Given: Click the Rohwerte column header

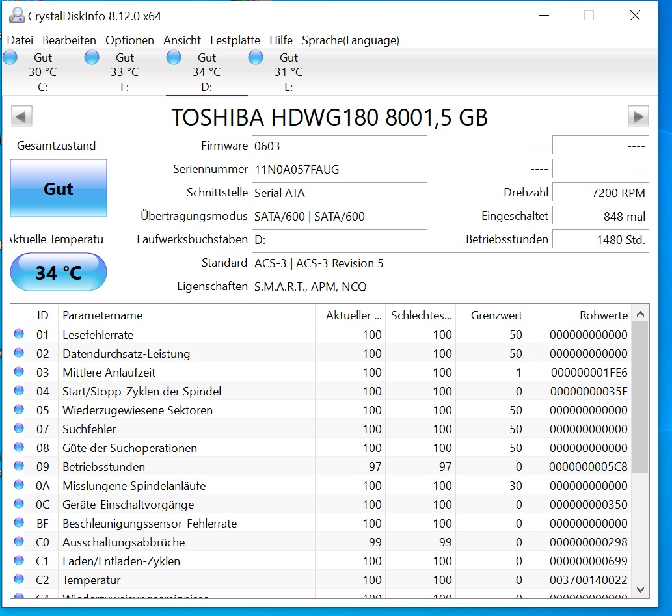Looking at the screenshot, I should coord(578,315).
